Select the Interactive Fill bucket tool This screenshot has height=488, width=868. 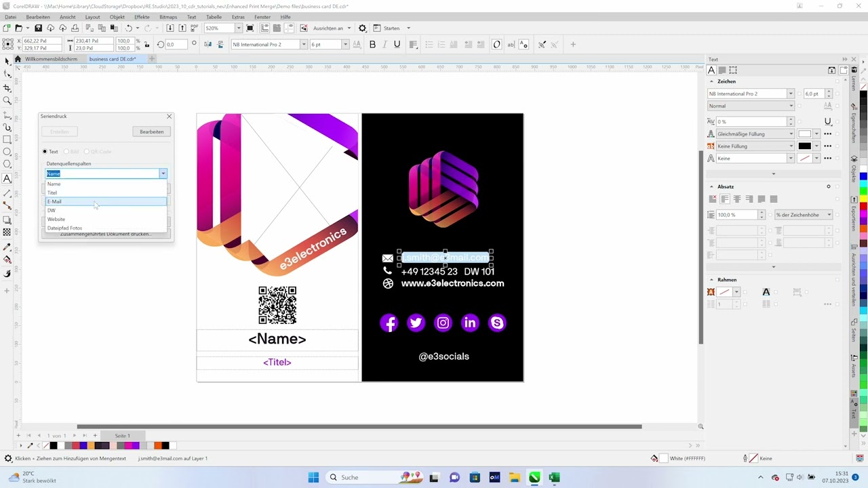pyautogui.click(x=7, y=260)
